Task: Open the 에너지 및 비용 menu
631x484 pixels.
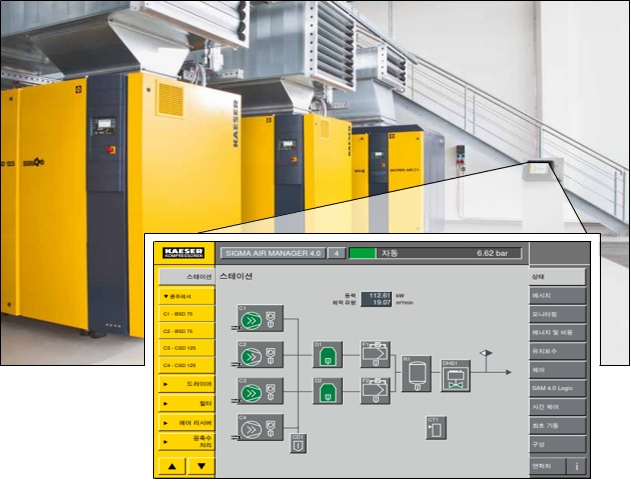Action: (557, 333)
